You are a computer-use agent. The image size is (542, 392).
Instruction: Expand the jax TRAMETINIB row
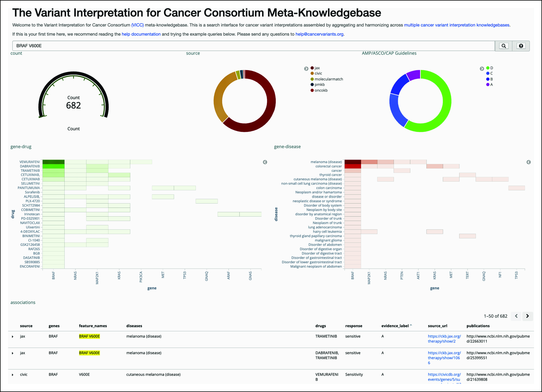coord(13,337)
